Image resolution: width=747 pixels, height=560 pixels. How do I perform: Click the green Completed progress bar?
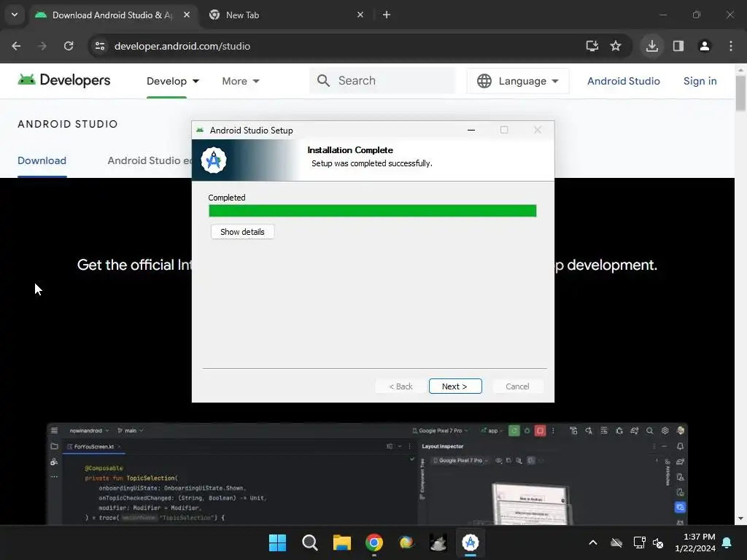(372, 211)
